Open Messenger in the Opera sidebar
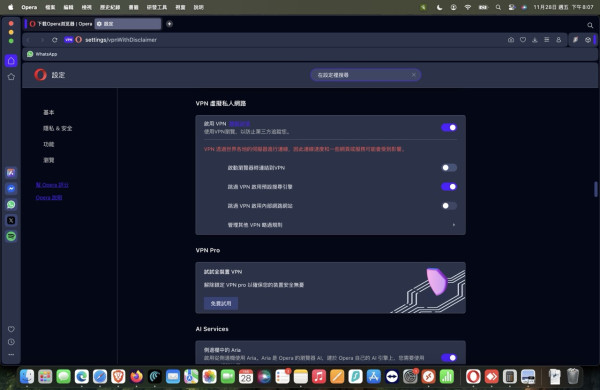The height and width of the screenshot is (390, 600). (11, 188)
